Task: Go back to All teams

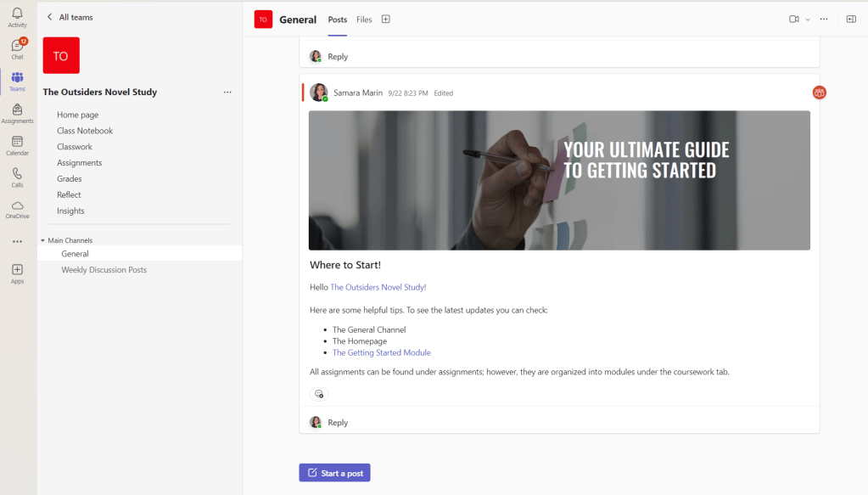Action: tap(70, 17)
